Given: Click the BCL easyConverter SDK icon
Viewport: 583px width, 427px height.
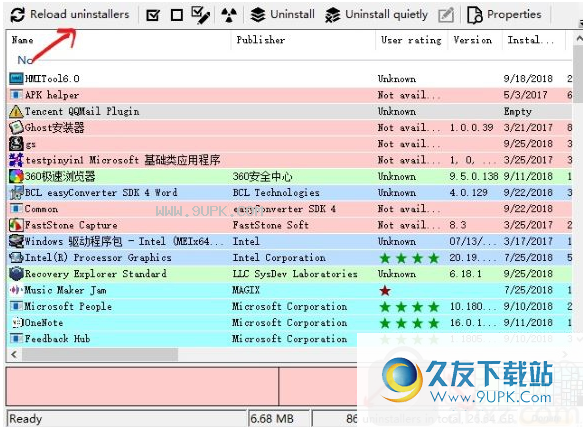Looking at the screenshot, I should [16, 193].
